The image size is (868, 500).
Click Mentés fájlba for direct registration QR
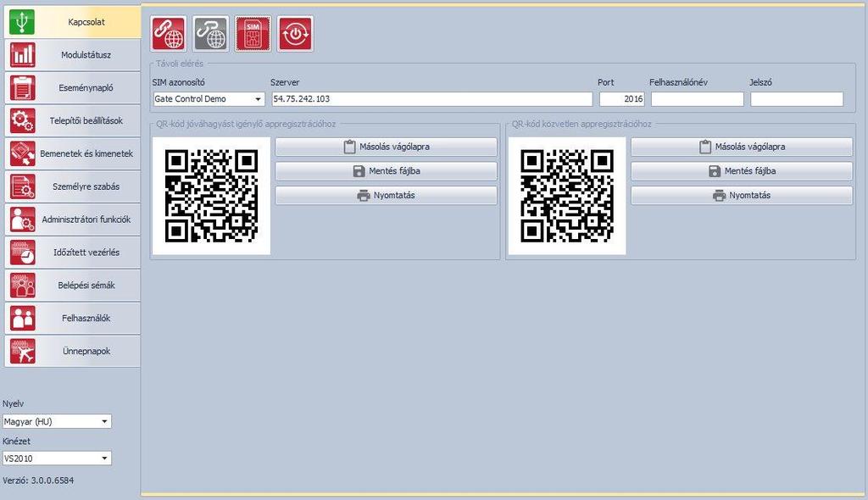[x=742, y=171]
